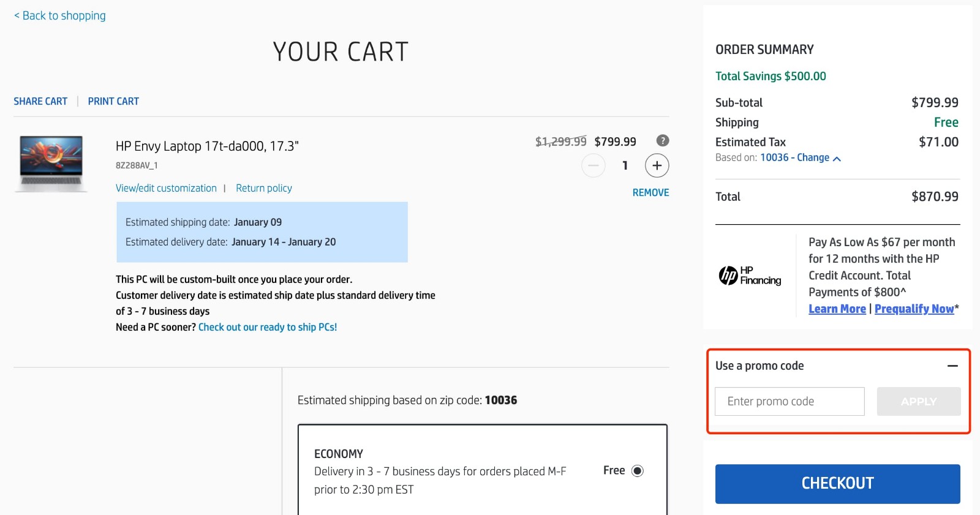Select the Economy free shipping radio button

pos(638,471)
